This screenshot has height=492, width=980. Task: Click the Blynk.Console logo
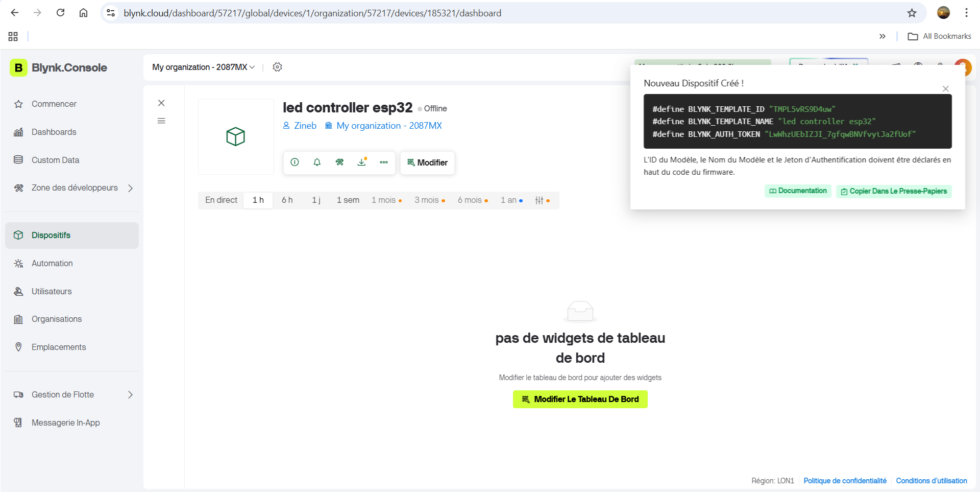coord(59,67)
